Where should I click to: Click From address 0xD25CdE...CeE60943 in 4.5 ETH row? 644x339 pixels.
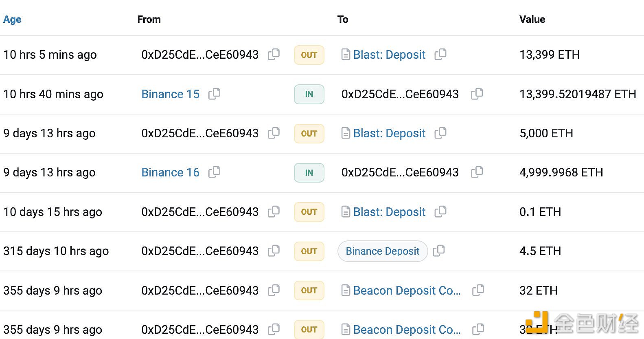click(200, 251)
